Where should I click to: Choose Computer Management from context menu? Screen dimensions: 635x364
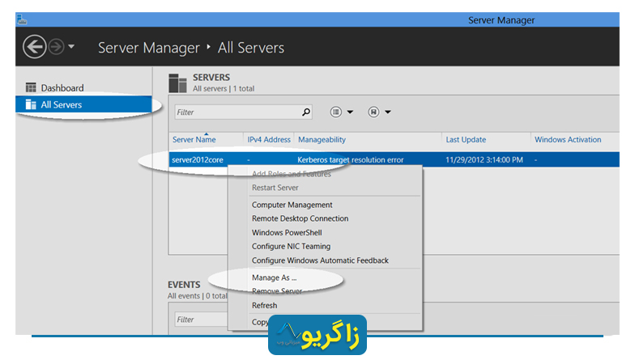coord(292,205)
